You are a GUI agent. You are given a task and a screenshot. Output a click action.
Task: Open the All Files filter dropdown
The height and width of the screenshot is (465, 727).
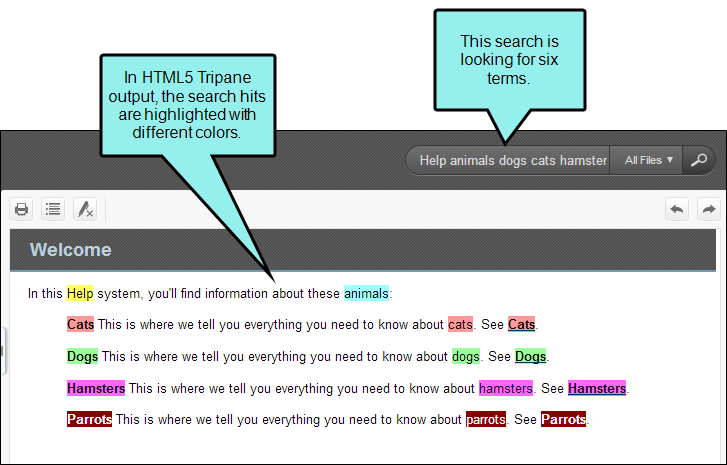click(x=649, y=160)
